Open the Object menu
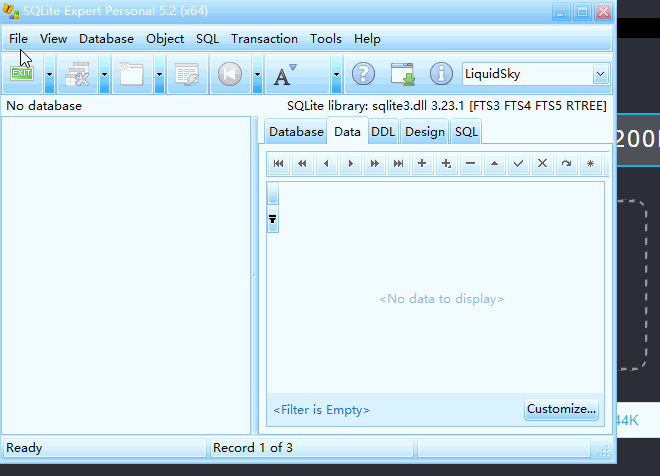Image resolution: width=660 pixels, height=476 pixels. pyautogui.click(x=165, y=39)
